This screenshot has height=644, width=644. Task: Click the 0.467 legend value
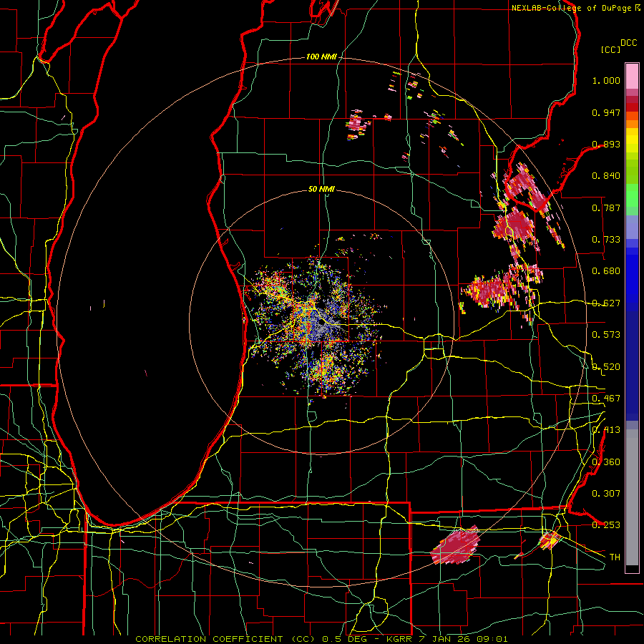point(606,399)
